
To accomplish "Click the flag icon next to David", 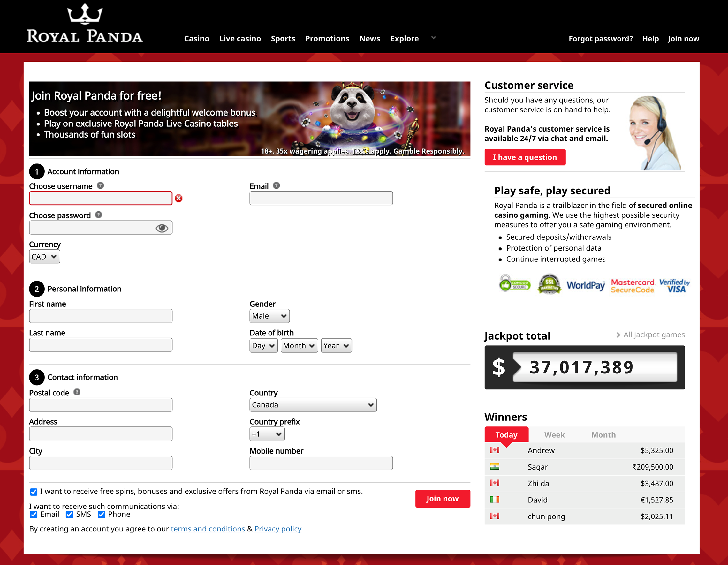I will (x=495, y=500).
